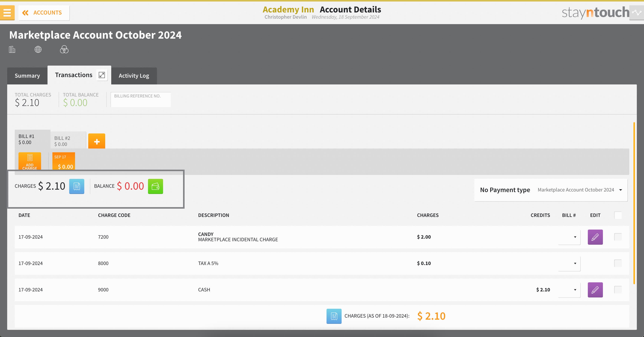Click the DESCRIPTION column header
Viewport: 644px width, 337px height.
tap(213, 215)
